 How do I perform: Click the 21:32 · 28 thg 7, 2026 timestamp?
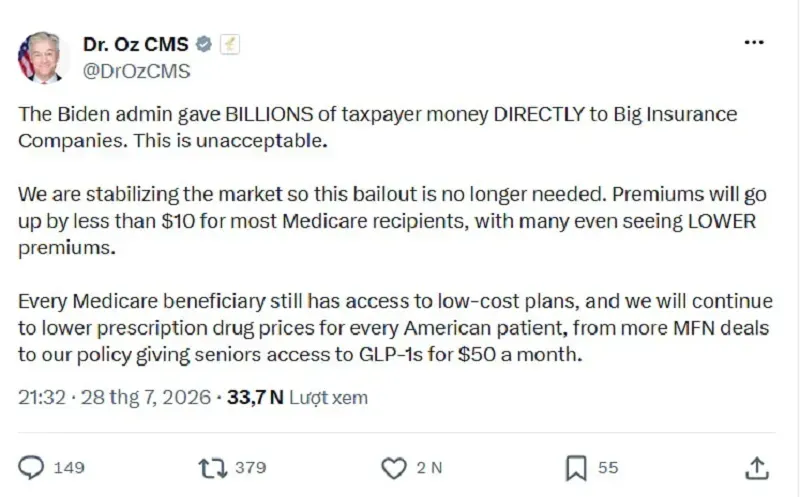pyautogui.click(x=114, y=397)
